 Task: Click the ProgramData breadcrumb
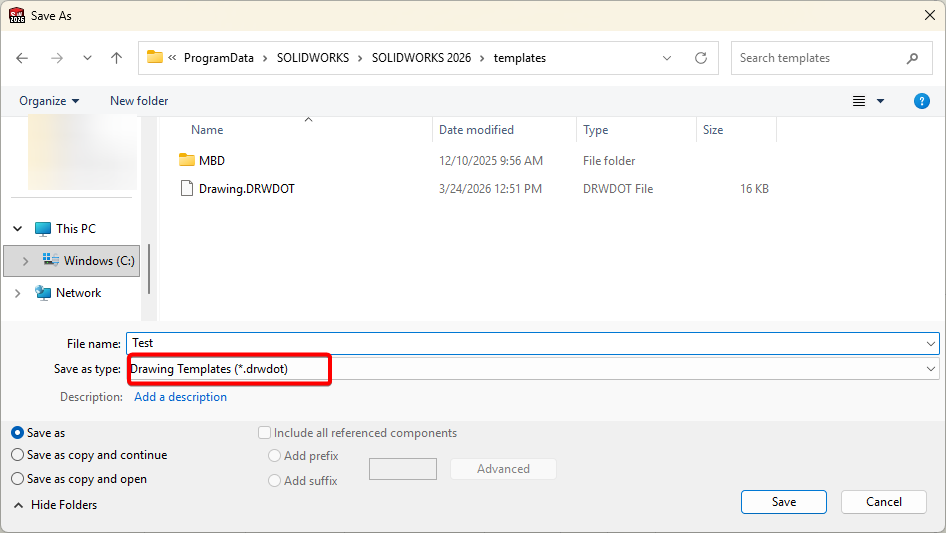[x=218, y=58]
